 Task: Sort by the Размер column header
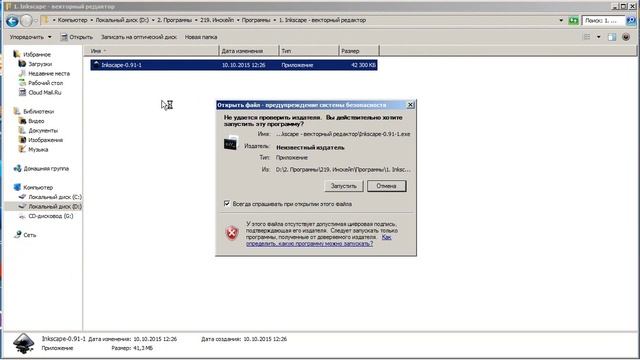(359, 51)
